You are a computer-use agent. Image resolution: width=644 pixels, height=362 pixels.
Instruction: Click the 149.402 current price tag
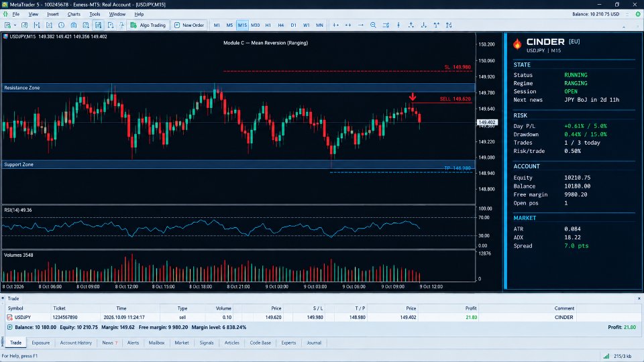point(487,122)
